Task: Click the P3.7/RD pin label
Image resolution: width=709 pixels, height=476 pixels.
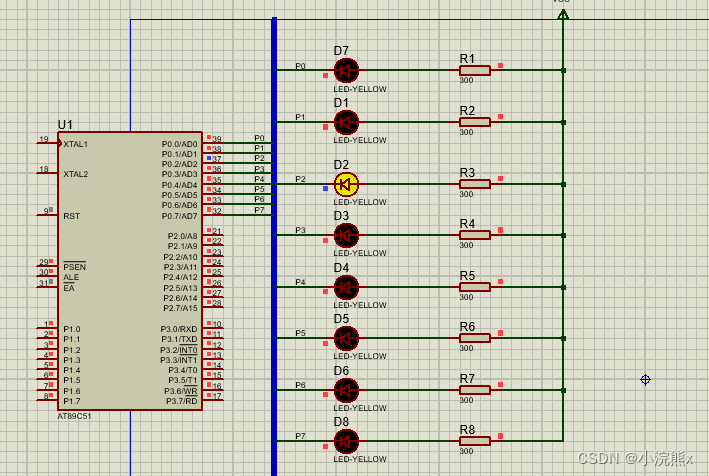Action: click(x=182, y=401)
